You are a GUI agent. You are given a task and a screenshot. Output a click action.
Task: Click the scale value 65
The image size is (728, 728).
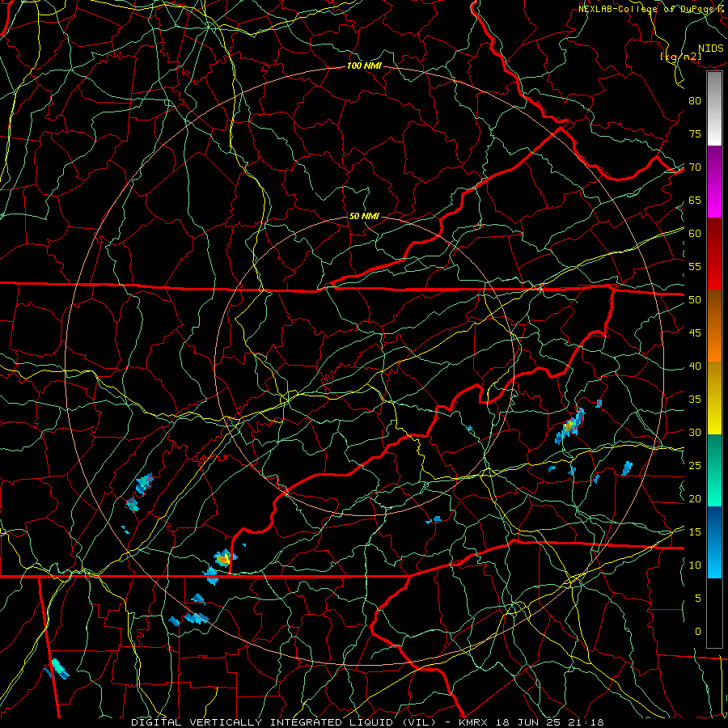tap(695, 200)
